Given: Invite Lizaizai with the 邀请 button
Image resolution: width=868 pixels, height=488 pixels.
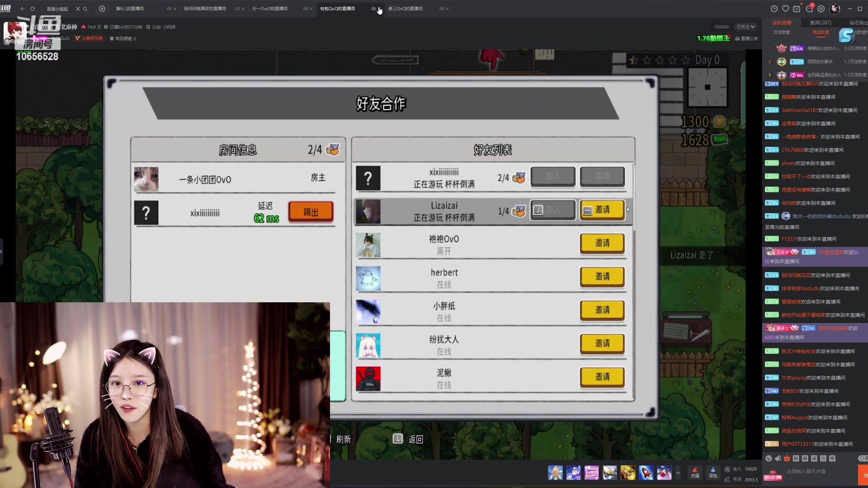Looking at the screenshot, I should [x=602, y=210].
